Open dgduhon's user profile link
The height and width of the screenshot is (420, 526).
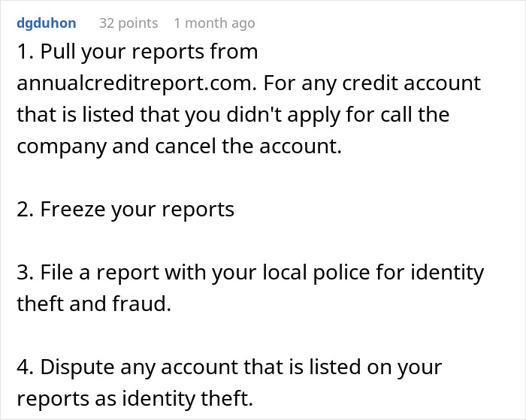point(46,23)
